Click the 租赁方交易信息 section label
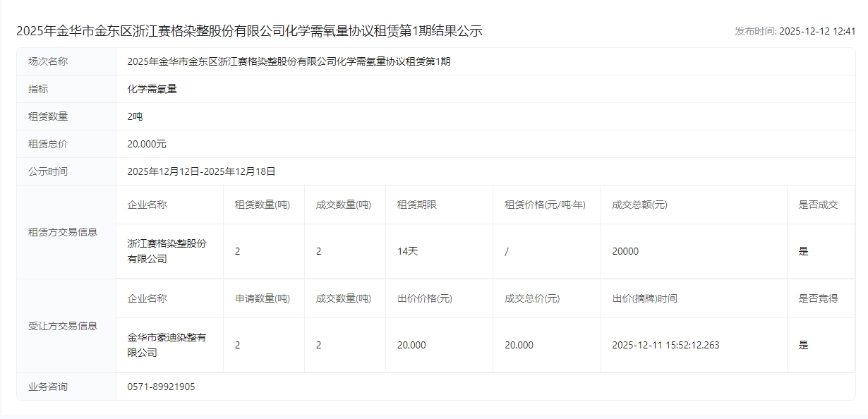This screenshot has height=419, width=868. coord(63,232)
